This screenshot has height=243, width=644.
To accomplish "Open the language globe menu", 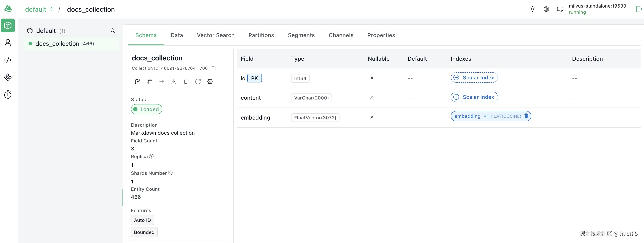I will tap(546, 9).
